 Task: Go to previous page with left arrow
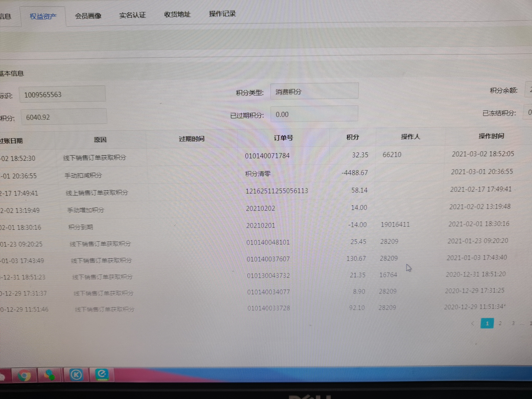pyautogui.click(x=473, y=323)
